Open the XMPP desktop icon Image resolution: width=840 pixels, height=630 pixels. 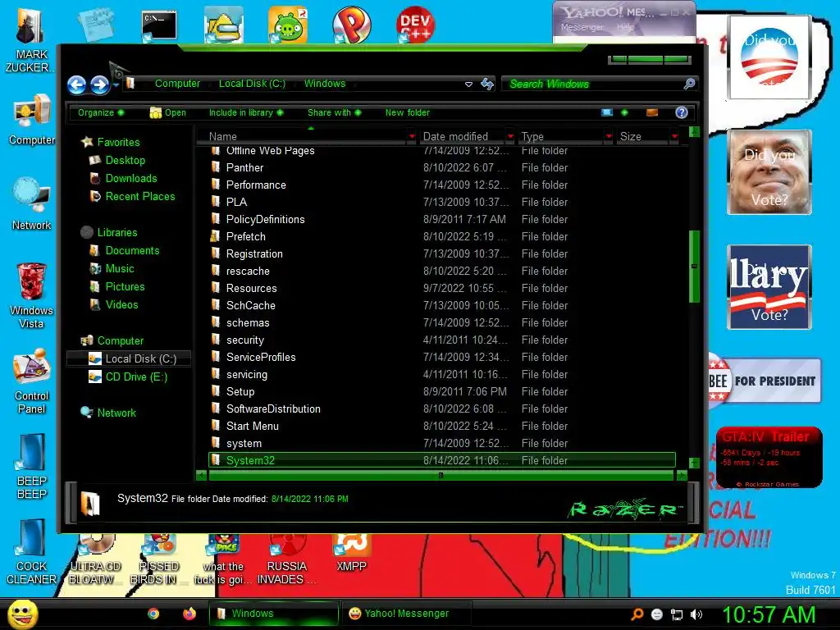(x=351, y=554)
